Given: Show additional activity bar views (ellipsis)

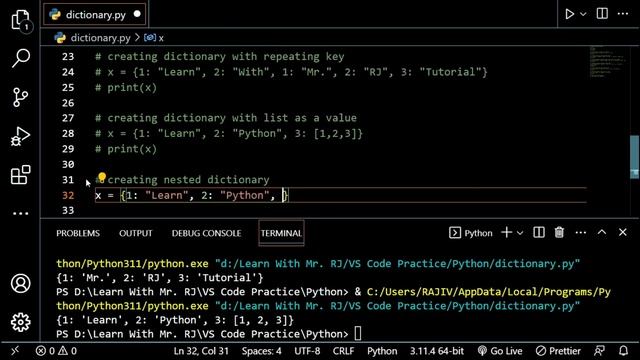Looking at the screenshot, I should click(x=20, y=213).
